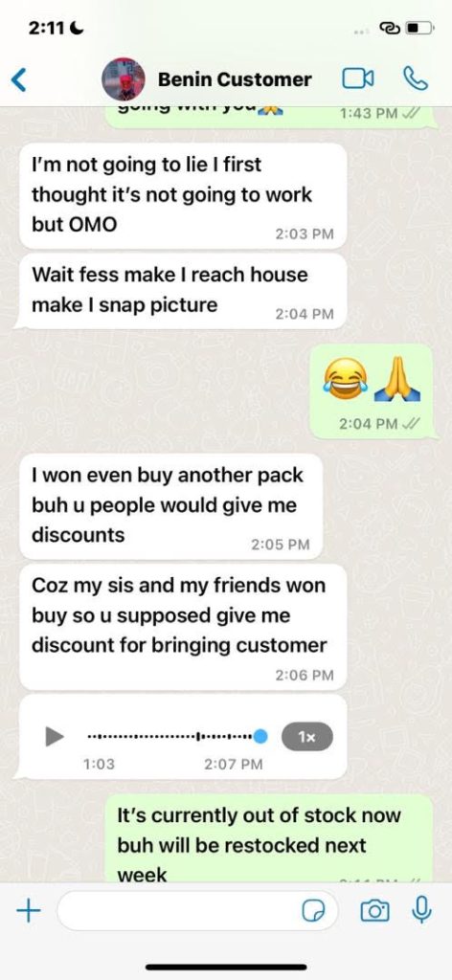Viewport: 452px width, 980px height.
Task: Play the 1:03 voice message
Action: click(x=55, y=736)
